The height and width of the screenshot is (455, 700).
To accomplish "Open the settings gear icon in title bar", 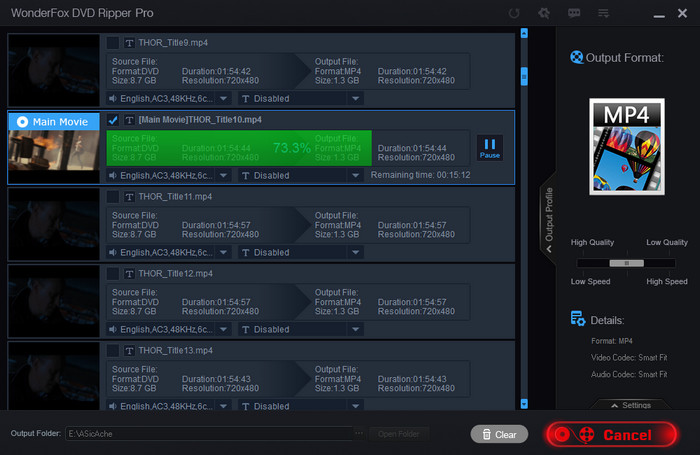I will click(x=544, y=13).
